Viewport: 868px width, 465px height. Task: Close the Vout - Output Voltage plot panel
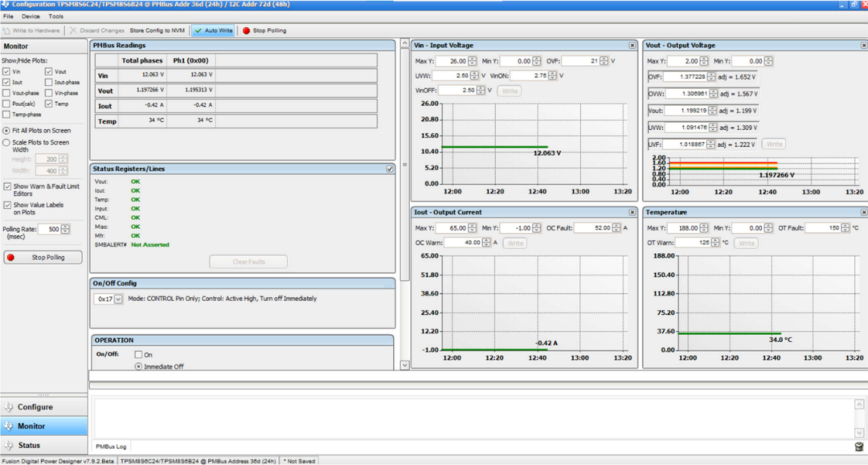tap(863, 46)
